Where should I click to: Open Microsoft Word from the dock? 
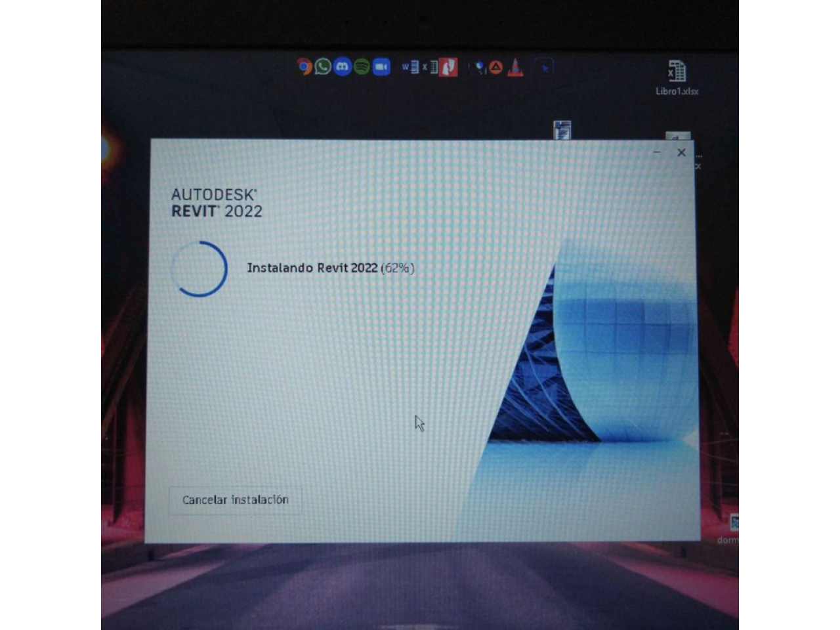click(x=409, y=66)
